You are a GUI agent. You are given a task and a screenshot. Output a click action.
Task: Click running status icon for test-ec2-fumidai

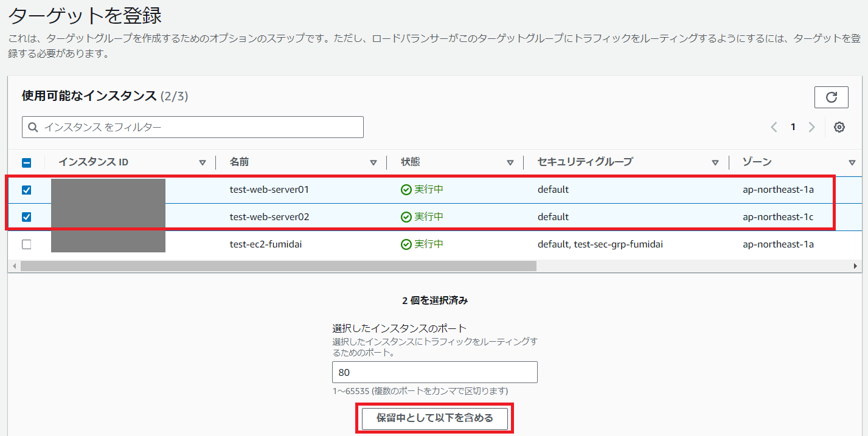(x=406, y=244)
